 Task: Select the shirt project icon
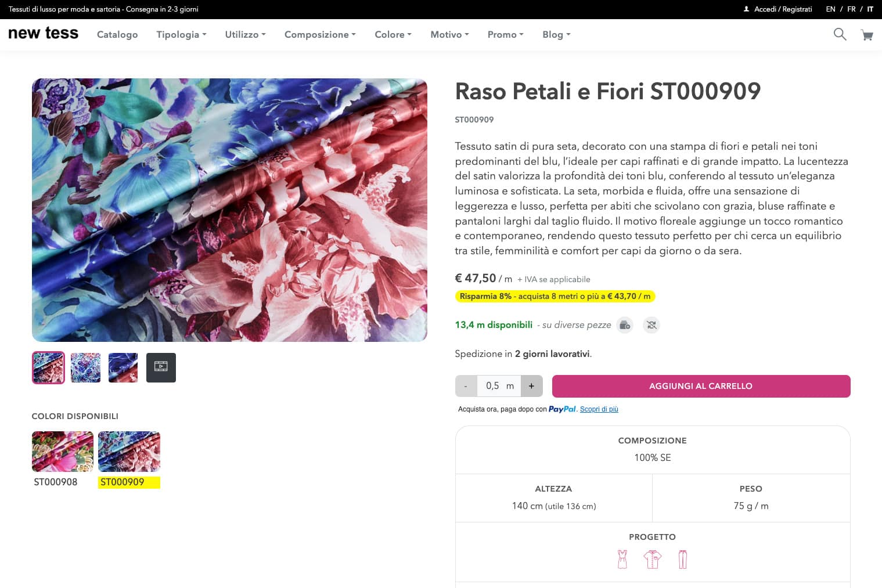(652, 559)
